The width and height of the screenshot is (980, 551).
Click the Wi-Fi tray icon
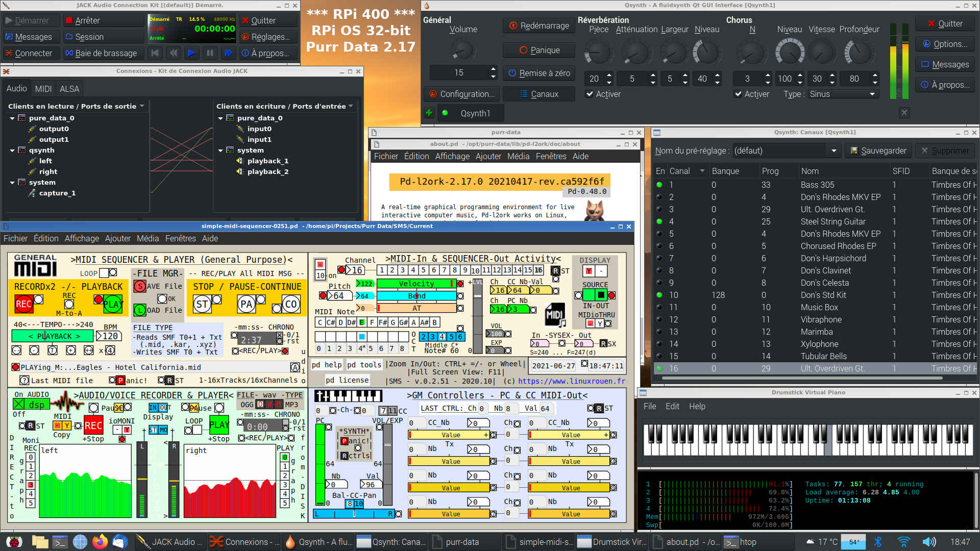(x=903, y=542)
